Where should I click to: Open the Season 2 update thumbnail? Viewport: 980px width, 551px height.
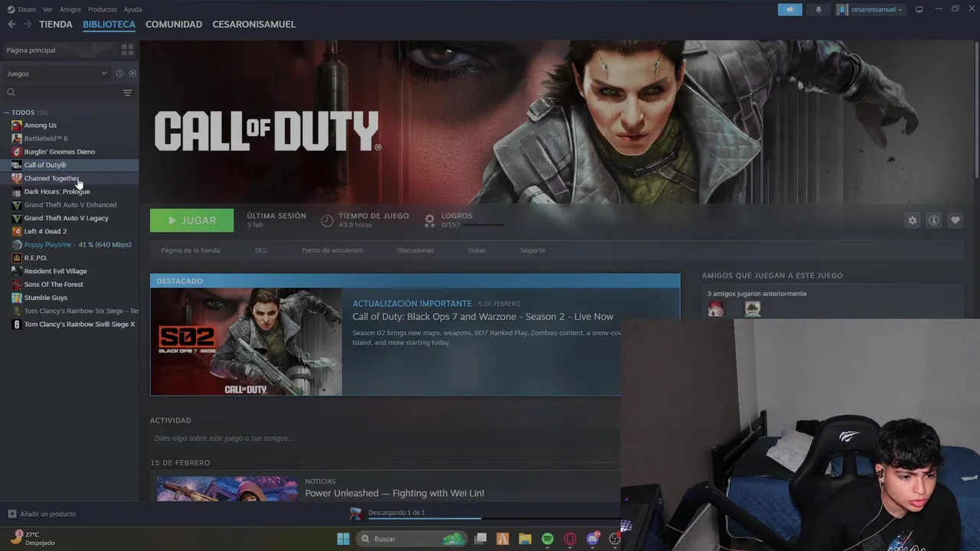pos(247,342)
